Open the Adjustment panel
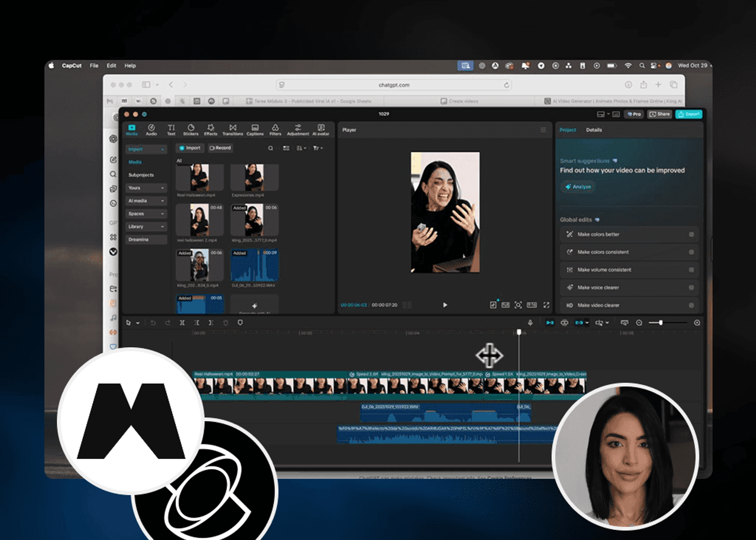 (x=298, y=130)
